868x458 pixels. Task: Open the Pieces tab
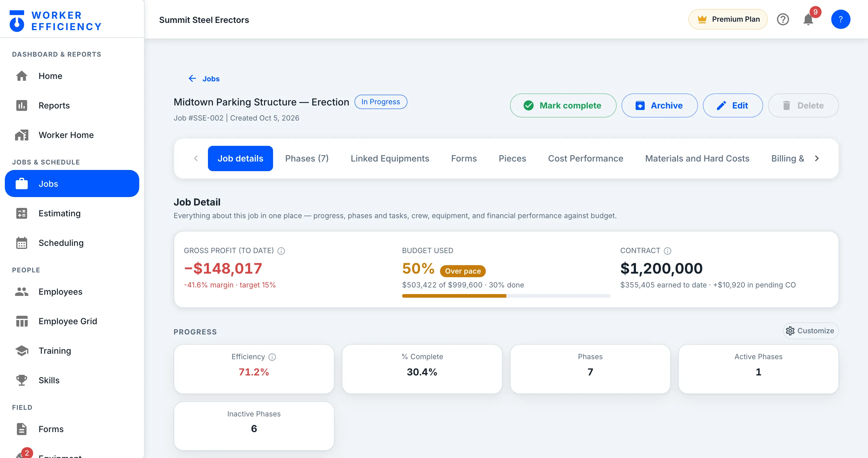[x=512, y=158]
